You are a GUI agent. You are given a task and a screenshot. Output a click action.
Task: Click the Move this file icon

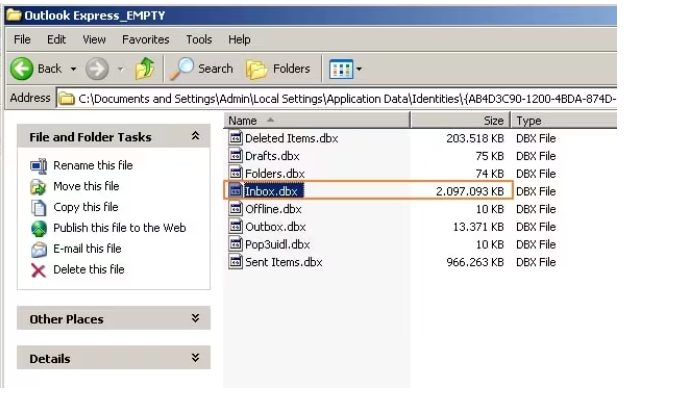coord(39,187)
